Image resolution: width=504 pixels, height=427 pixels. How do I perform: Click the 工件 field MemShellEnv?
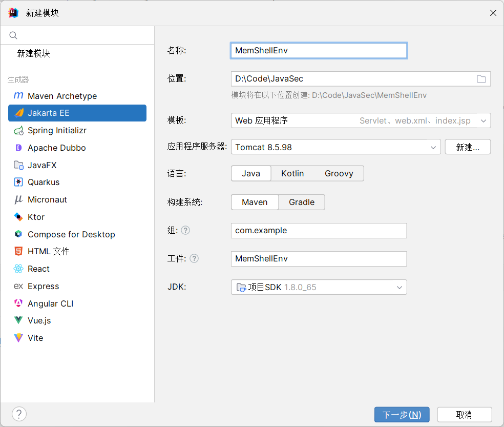[319, 259]
